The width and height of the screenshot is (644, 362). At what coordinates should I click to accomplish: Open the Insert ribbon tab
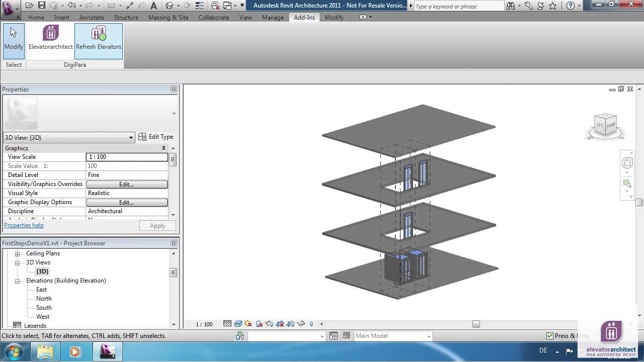62,17
